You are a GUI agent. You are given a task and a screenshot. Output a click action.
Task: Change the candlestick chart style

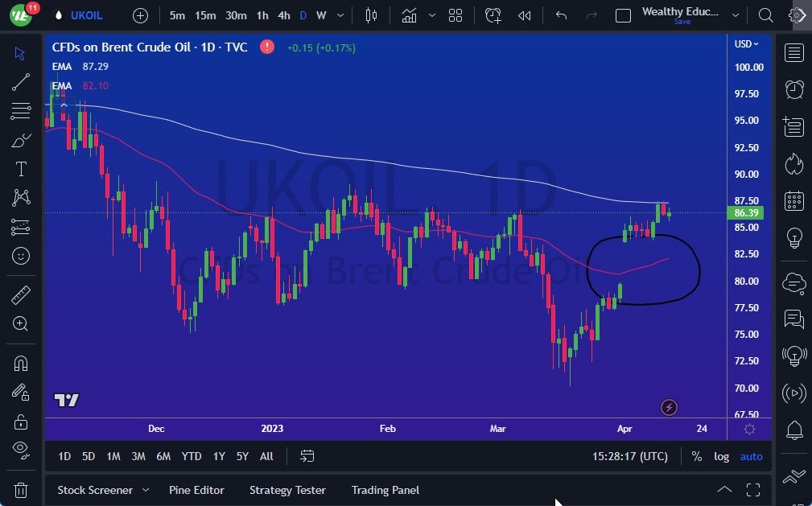click(x=371, y=15)
